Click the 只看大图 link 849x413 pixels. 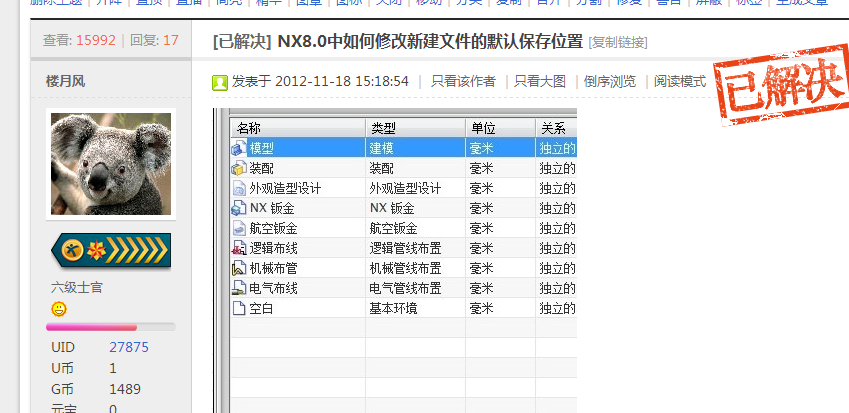[539, 82]
